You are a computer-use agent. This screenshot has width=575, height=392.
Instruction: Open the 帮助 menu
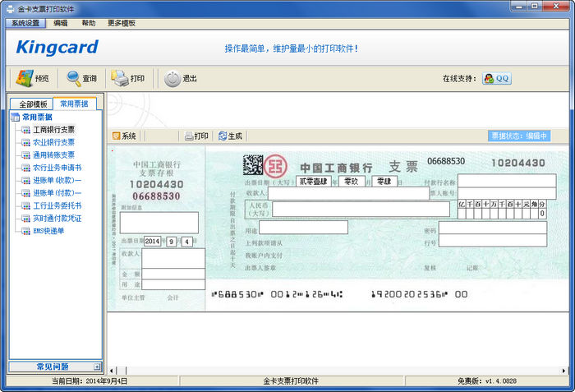click(x=89, y=23)
